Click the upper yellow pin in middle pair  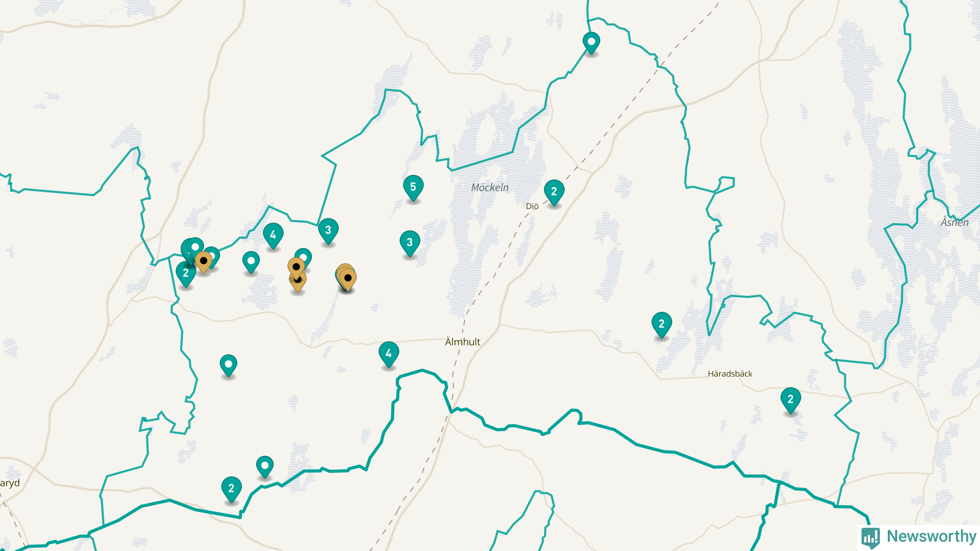[x=296, y=268]
